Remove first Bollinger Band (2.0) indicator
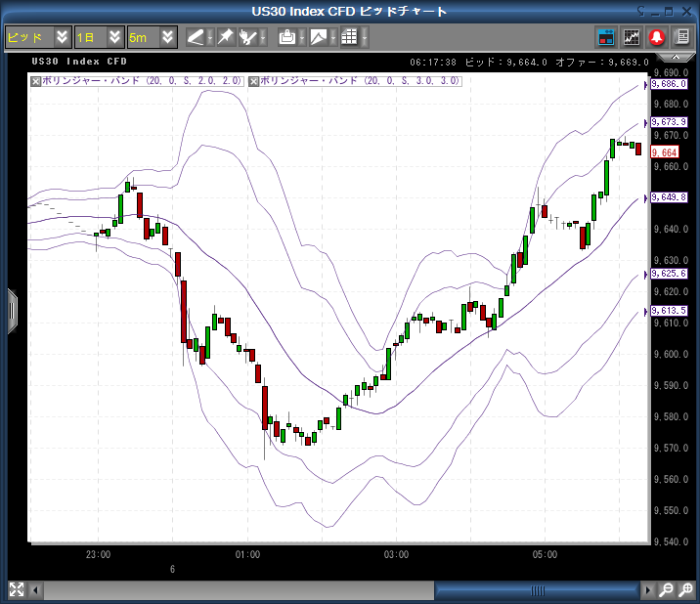 tap(36, 81)
